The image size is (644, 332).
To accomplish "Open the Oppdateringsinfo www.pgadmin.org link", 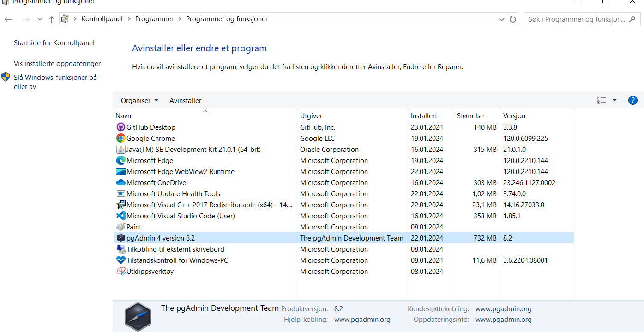I will (x=504, y=320).
